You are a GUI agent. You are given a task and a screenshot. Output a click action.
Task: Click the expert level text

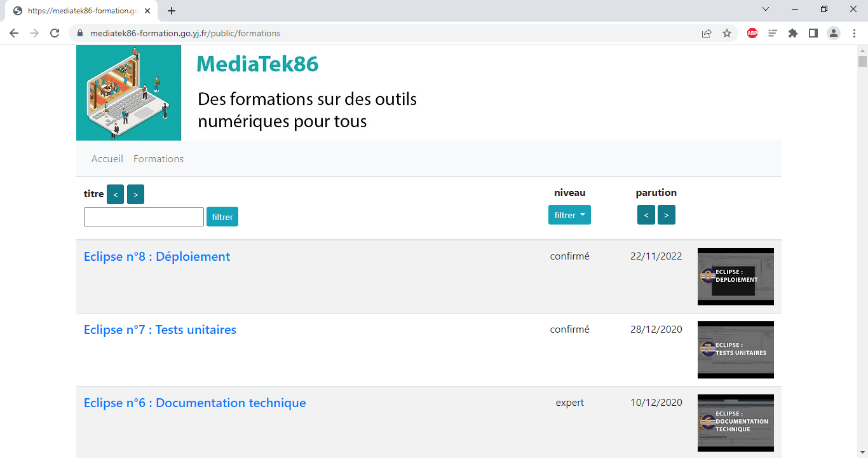click(x=570, y=403)
